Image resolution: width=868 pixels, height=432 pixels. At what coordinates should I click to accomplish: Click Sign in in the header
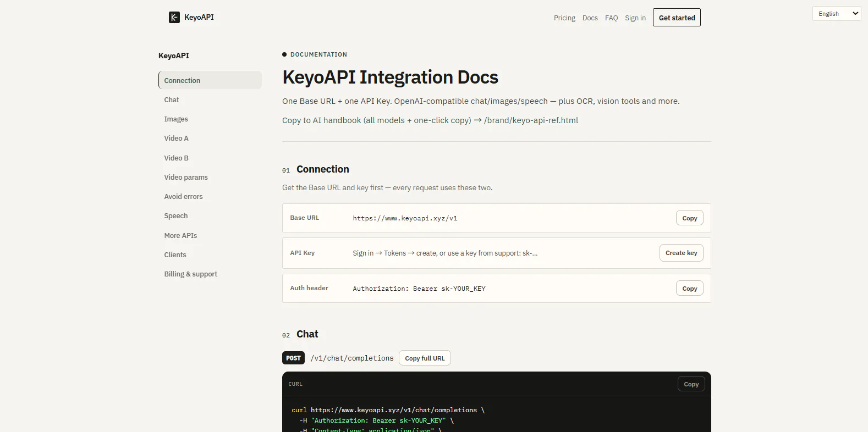[x=635, y=18]
